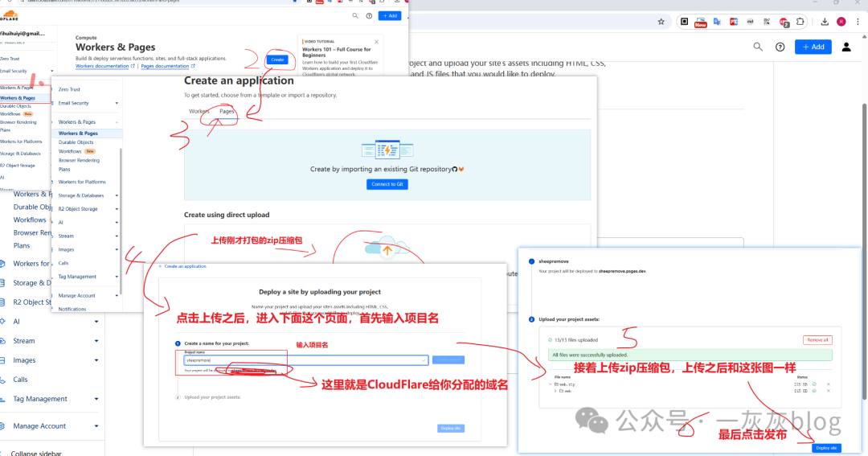Open Notifications in overlaid sidebar
This screenshot has width=868, height=456.
[x=72, y=309]
